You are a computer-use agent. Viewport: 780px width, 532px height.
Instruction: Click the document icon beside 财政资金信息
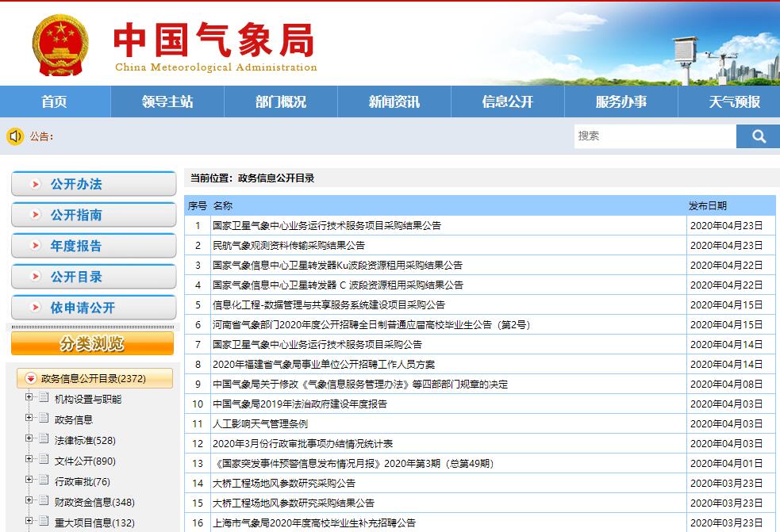[x=44, y=500]
